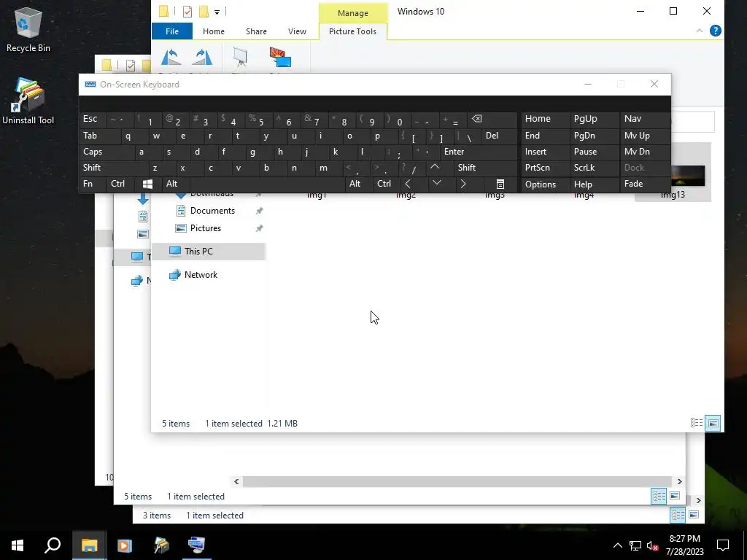Screen dimensions: 747x560
Task: Open the notification center icon
Action: click(x=723, y=545)
